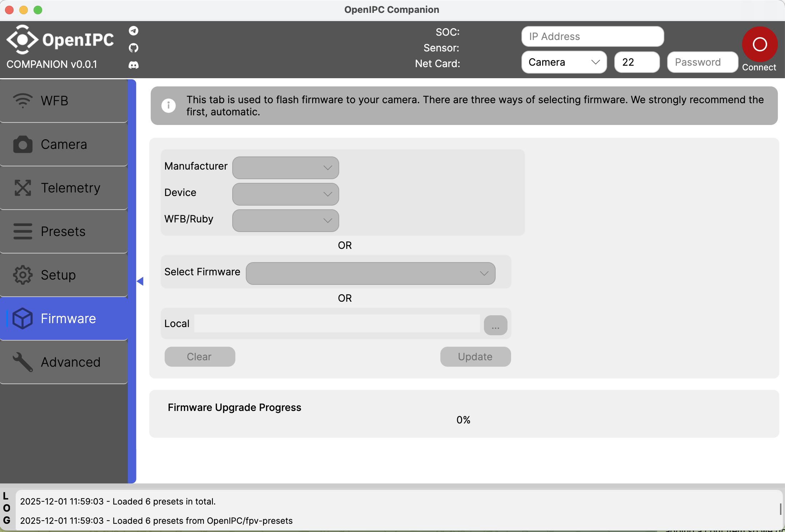Image resolution: width=785 pixels, height=532 pixels.
Task: Click the Local firmware path field
Action: click(x=337, y=323)
